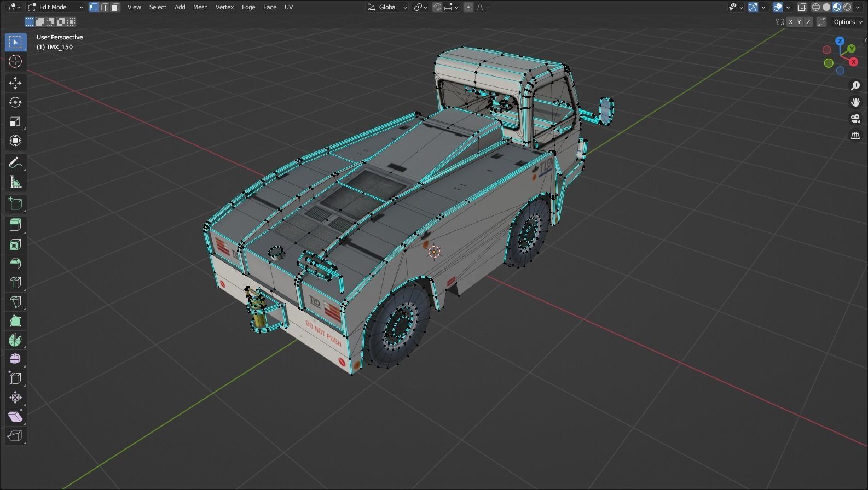Open proportional editing falloff dropdown
The image size is (868, 490).
click(483, 7)
